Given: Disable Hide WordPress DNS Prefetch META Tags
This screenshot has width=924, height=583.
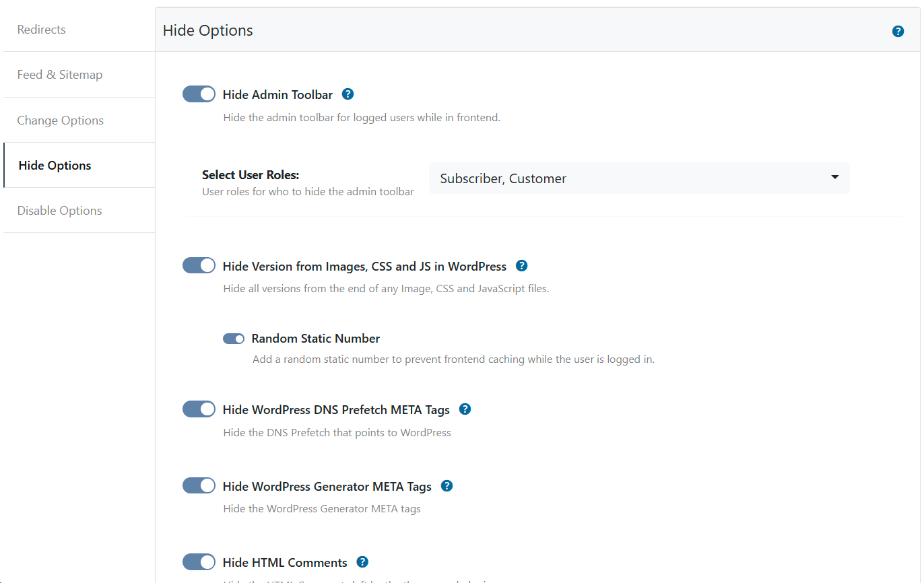Looking at the screenshot, I should (x=199, y=409).
